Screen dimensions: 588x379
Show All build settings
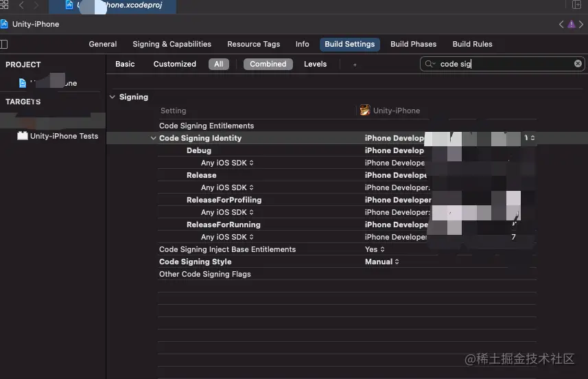click(219, 64)
